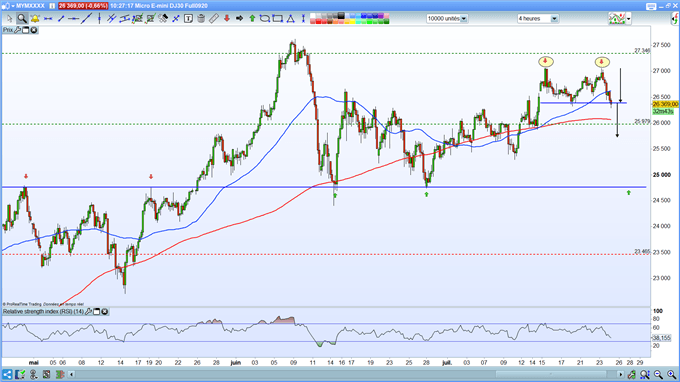Open Prix panel wrench settings
680x382 pixels.
point(18,30)
